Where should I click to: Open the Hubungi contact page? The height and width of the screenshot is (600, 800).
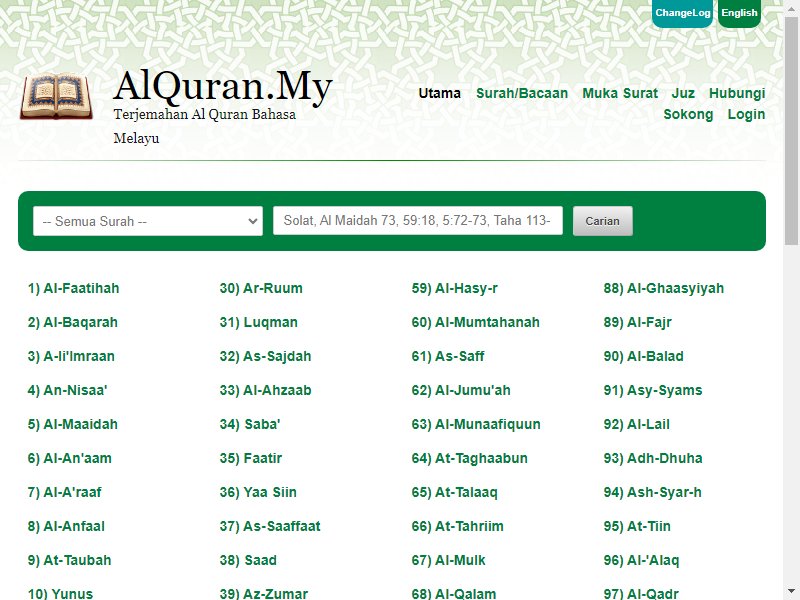[737, 93]
